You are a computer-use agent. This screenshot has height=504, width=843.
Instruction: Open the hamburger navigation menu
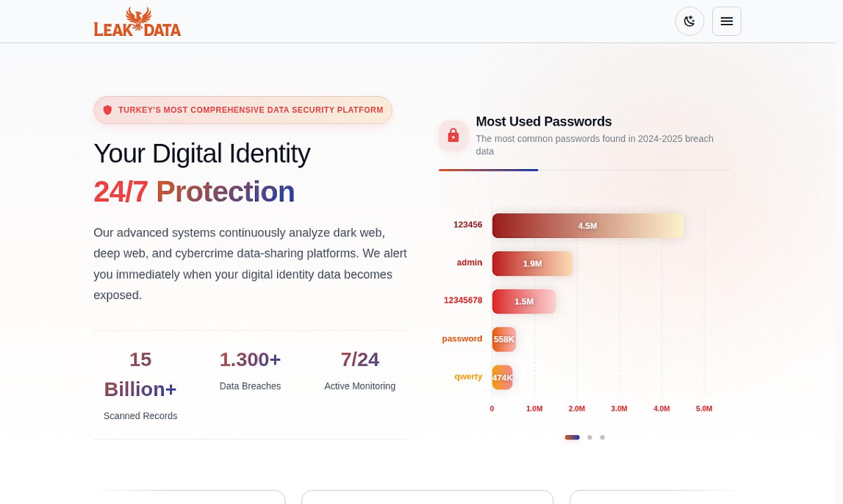coord(727,21)
